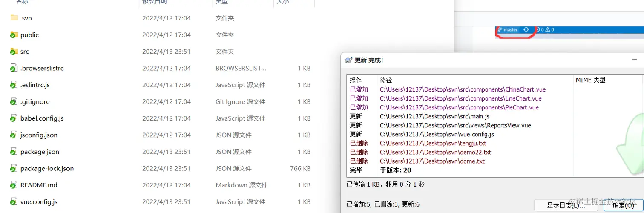Select the LineChart.vue added row
Viewport: 644px width, 213px height.
click(x=461, y=98)
